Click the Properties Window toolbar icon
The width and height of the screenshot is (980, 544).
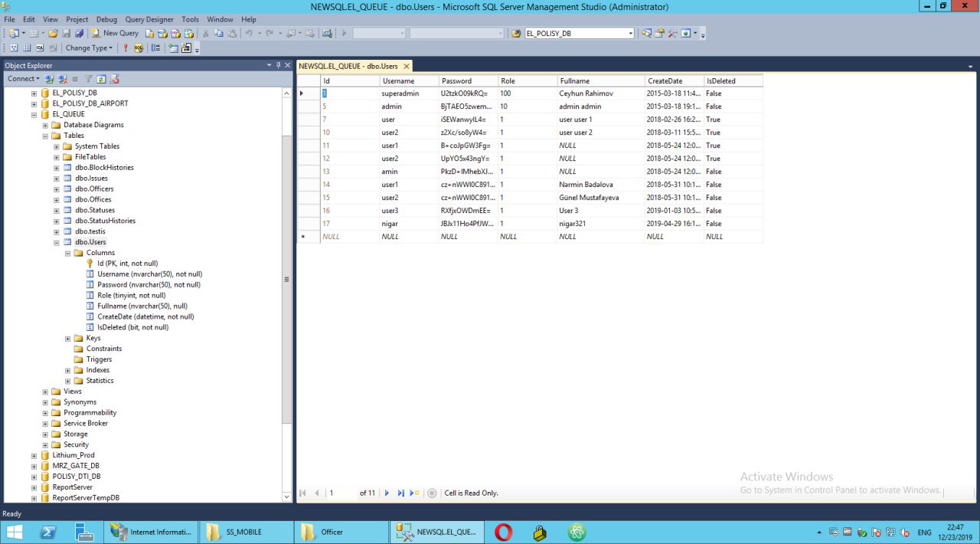tap(658, 33)
